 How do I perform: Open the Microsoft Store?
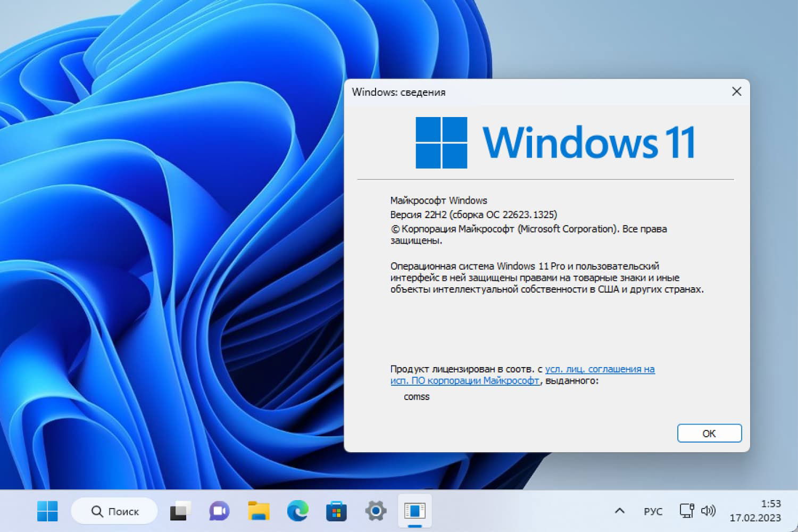coord(336,511)
